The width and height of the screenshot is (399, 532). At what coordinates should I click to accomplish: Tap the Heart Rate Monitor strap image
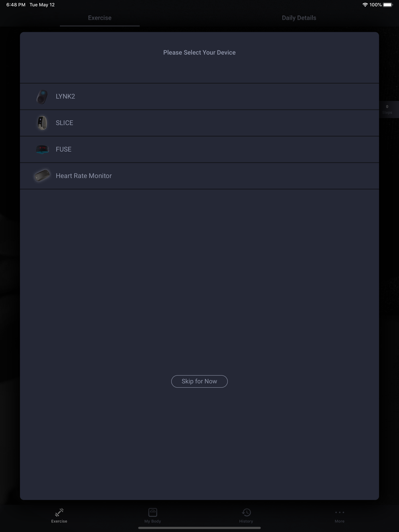tap(42, 175)
